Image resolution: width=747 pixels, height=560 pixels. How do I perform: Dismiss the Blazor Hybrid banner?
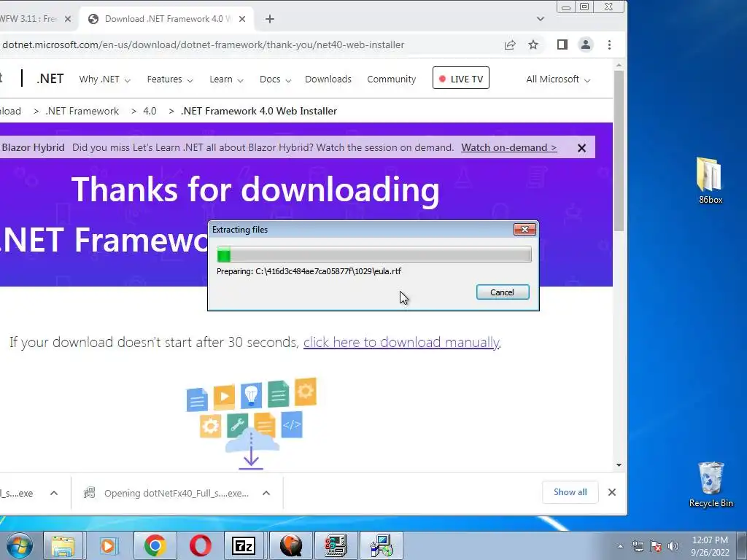click(x=581, y=148)
